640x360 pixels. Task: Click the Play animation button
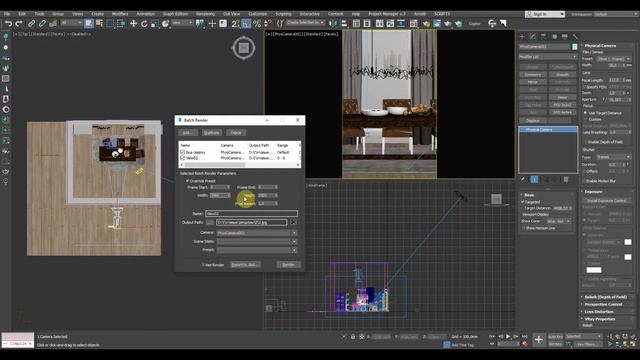click(x=508, y=336)
